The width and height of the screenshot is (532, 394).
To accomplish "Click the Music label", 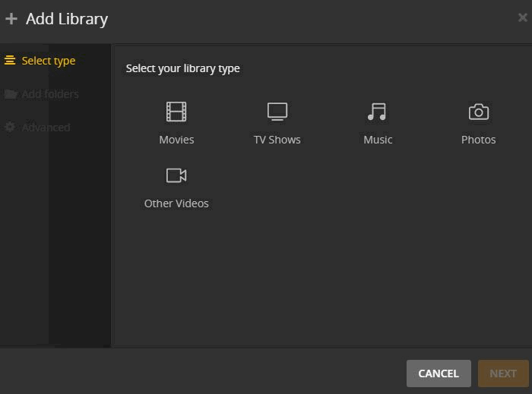I will [378, 140].
